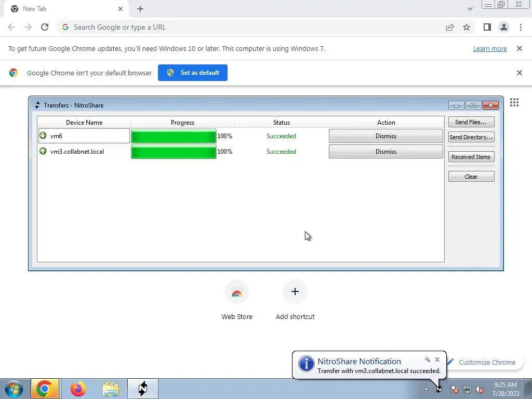The image size is (532, 399).
Task: Click the Progress column header
Action: tap(182, 123)
